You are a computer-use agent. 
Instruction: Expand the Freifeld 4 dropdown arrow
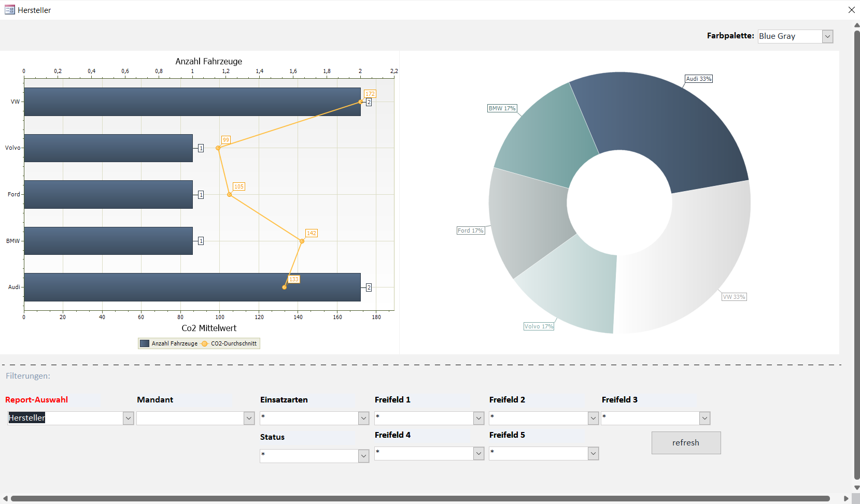(x=478, y=453)
